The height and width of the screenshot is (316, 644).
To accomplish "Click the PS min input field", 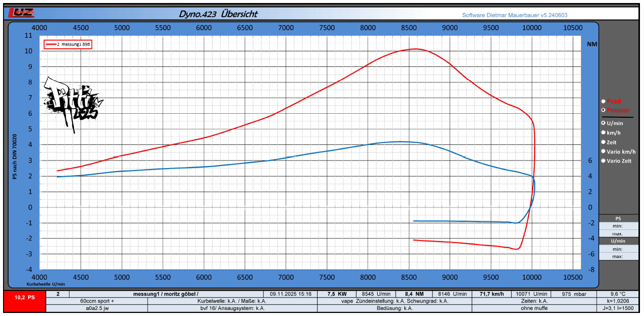I will pyautogui.click(x=618, y=226).
